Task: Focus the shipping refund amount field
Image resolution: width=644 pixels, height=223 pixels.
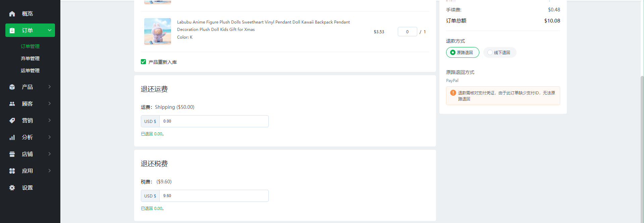Action: coord(214,121)
